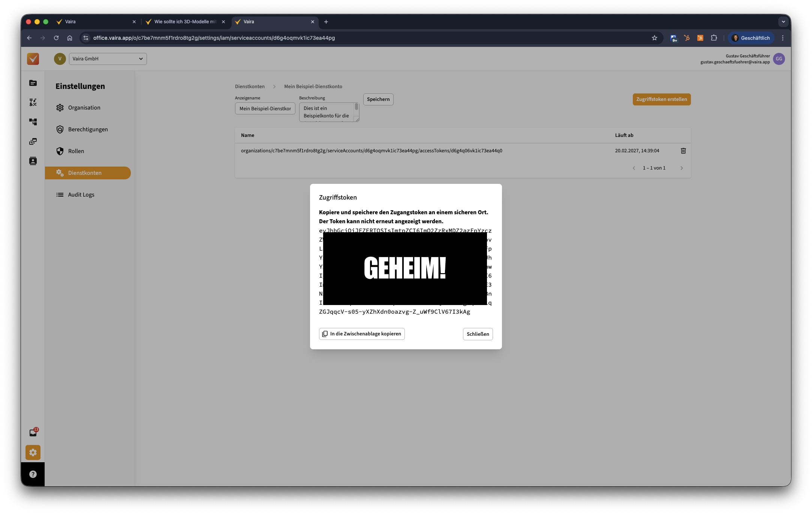812x514 pixels.
Task: Click the Vaira logo icon at top left
Action: [x=33, y=59]
